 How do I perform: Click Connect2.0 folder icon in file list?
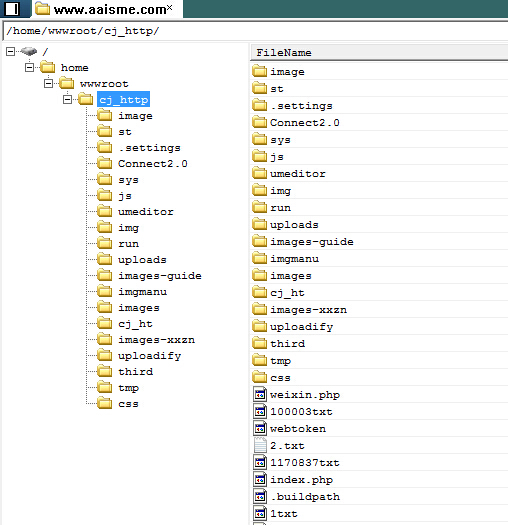click(x=260, y=122)
